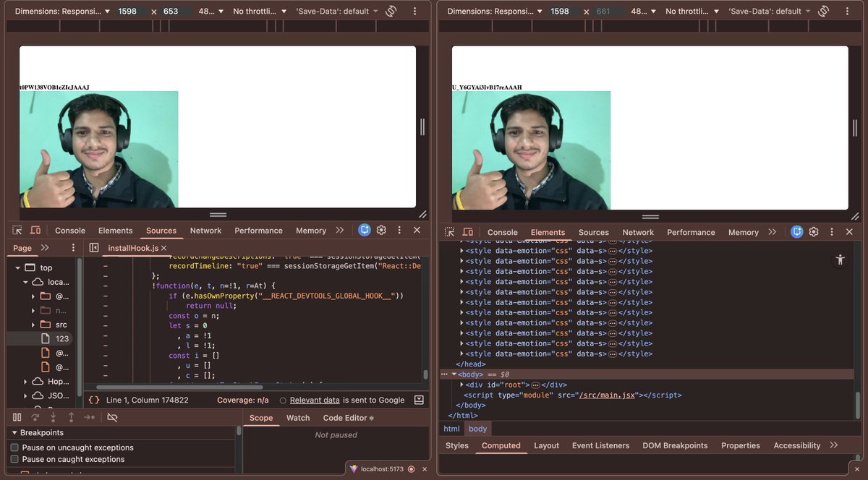
Task: Open the right No throttling dropdown
Action: [693, 12]
